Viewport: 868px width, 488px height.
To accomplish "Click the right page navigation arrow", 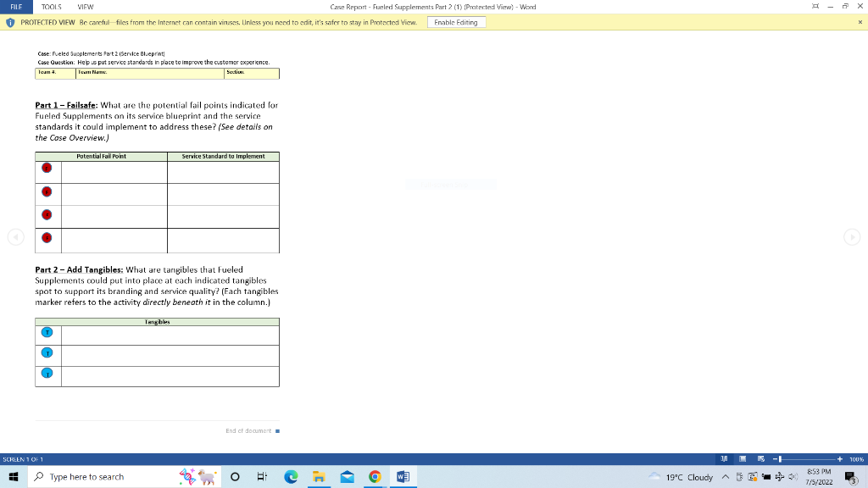I will tap(853, 237).
